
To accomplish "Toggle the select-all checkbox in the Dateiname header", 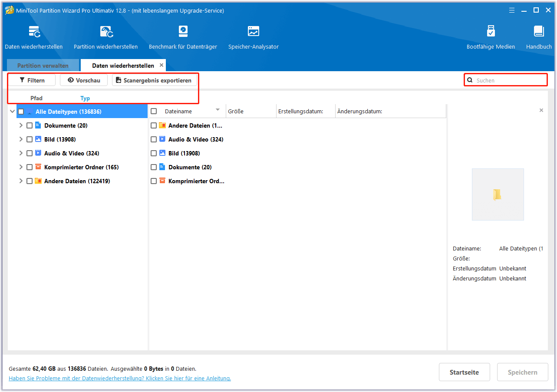I will point(154,111).
